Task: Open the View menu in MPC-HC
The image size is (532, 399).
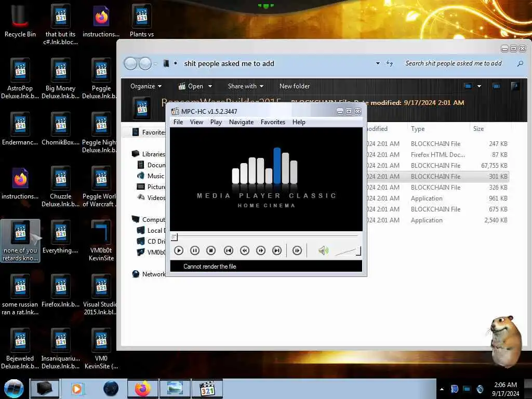Action: pos(196,122)
